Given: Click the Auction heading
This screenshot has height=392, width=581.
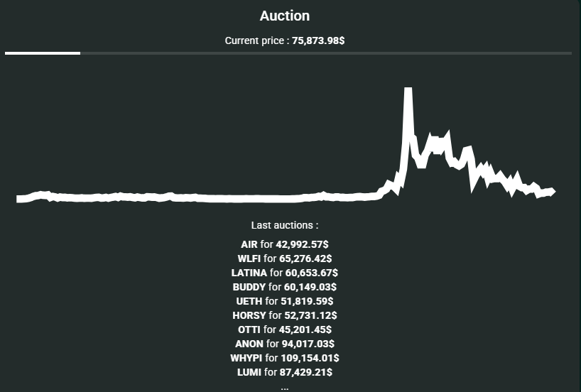Looking at the screenshot, I should coord(284,16).
